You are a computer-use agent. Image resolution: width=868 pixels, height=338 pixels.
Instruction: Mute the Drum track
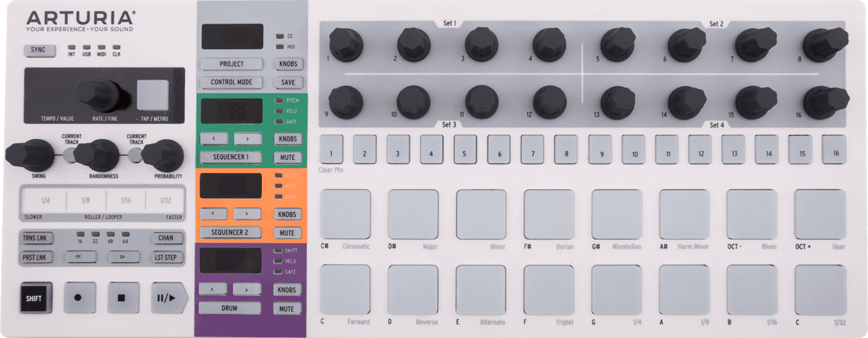tap(287, 309)
